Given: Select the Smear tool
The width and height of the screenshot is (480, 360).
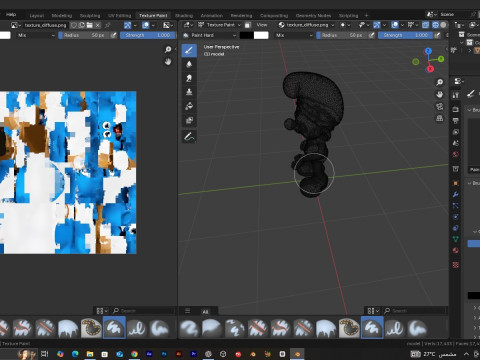Looking at the screenshot, I should [x=189, y=78].
